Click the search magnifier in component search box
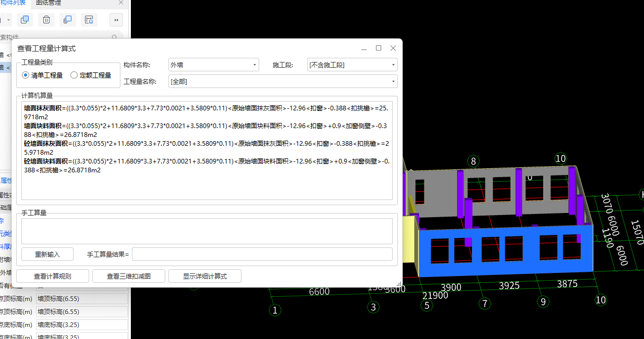The image size is (644, 339). pyautogui.click(x=115, y=37)
